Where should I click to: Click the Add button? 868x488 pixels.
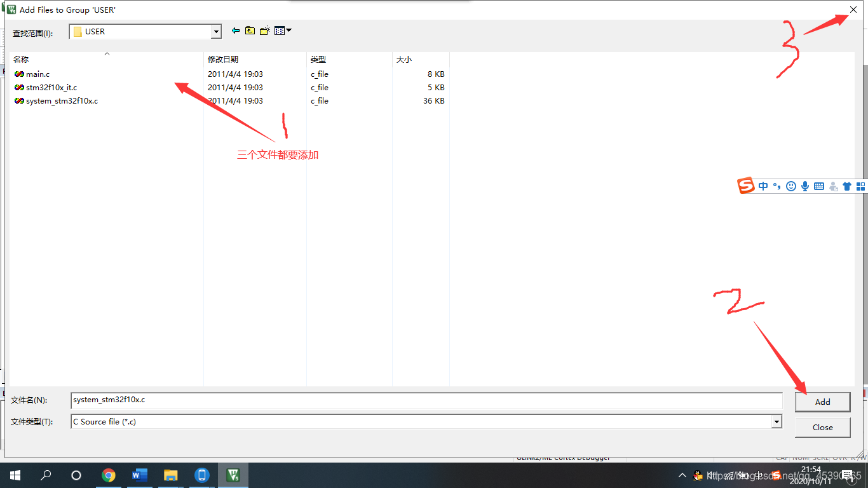pyautogui.click(x=822, y=402)
